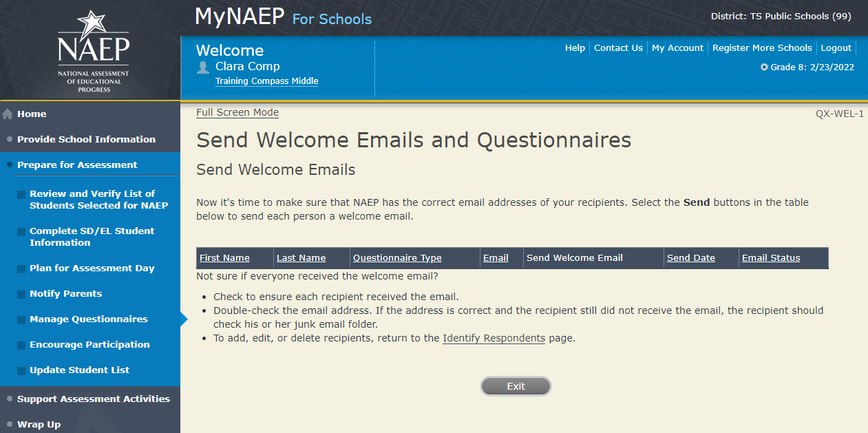Click the Home house icon
This screenshot has width=868, height=433.
pos(8,114)
